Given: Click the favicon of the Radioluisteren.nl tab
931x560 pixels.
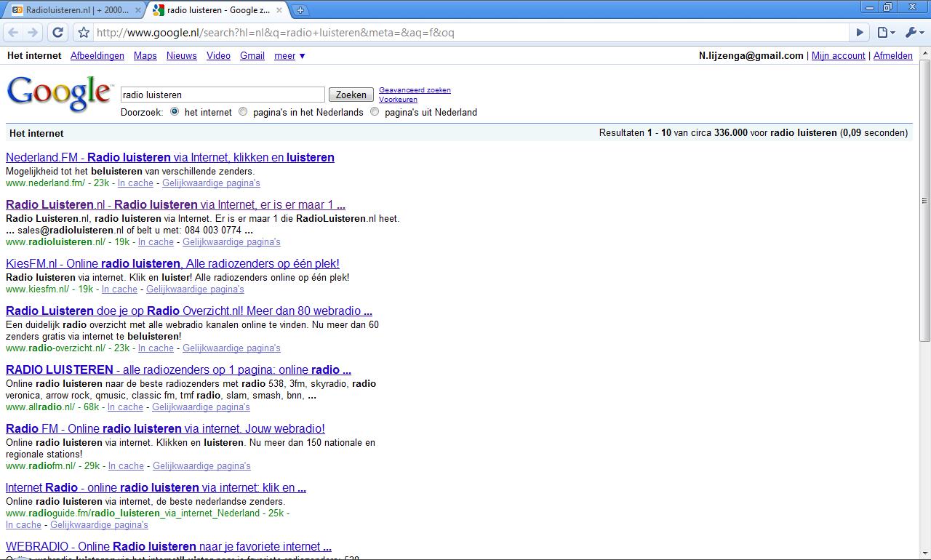Looking at the screenshot, I should 17,10.
